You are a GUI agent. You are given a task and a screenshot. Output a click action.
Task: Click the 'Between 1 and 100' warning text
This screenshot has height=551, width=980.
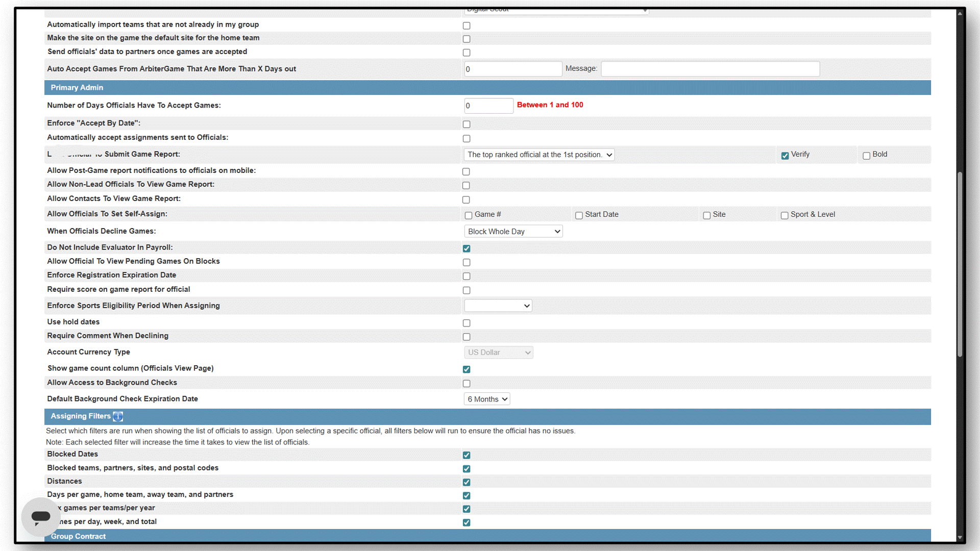(x=550, y=105)
